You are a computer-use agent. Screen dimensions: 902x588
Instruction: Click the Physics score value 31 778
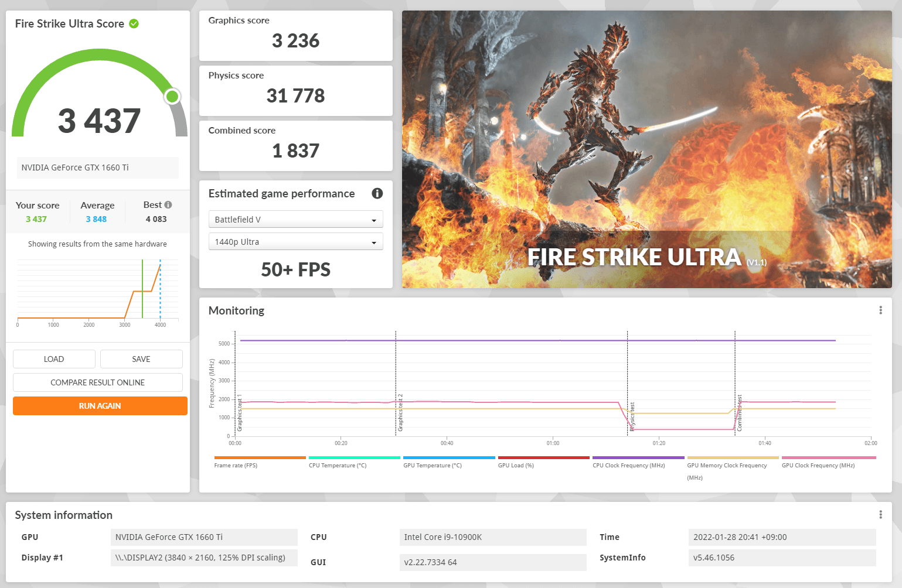click(x=296, y=96)
